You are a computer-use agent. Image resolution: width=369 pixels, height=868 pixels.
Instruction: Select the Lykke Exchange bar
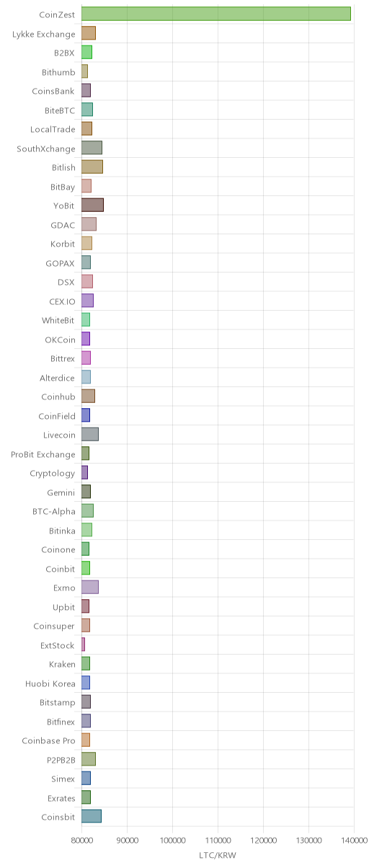(89, 33)
